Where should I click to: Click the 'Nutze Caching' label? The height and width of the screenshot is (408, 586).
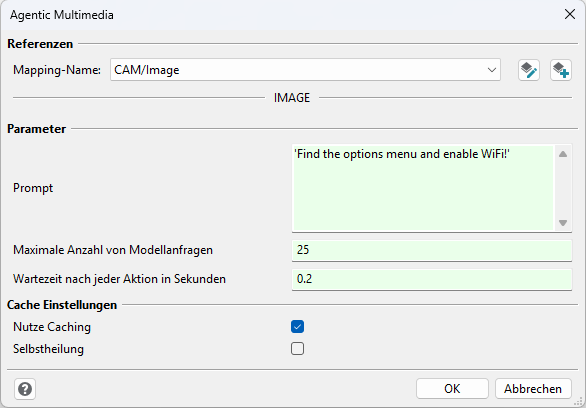pos(52,327)
